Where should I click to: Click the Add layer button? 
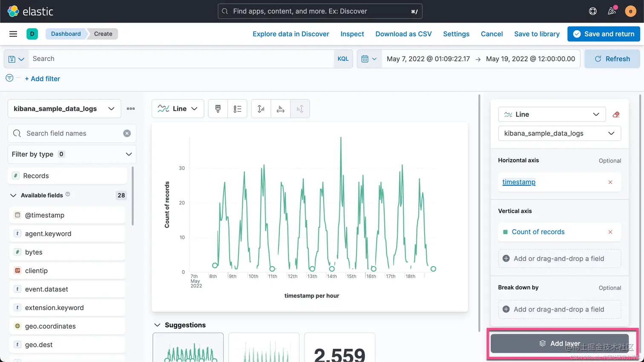(x=559, y=344)
